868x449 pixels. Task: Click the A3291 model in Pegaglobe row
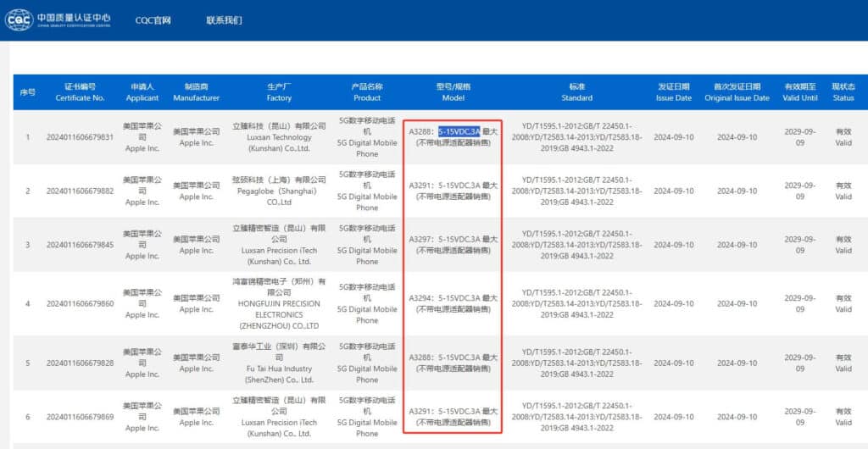(x=453, y=191)
